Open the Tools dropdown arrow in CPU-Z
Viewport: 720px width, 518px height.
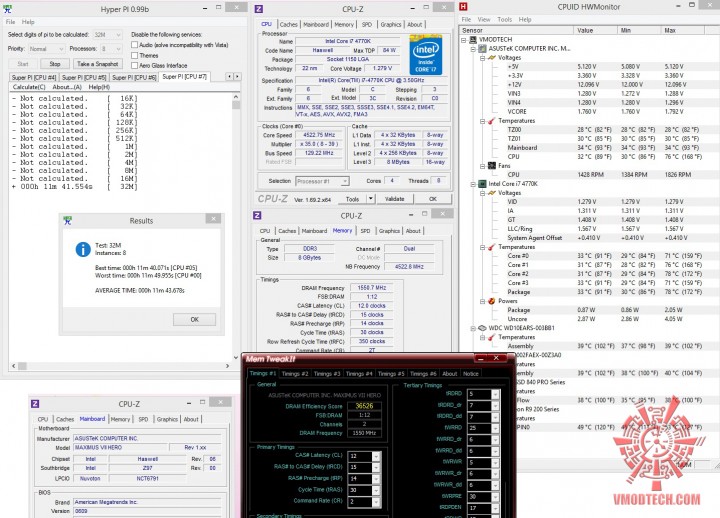[x=371, y=199]
